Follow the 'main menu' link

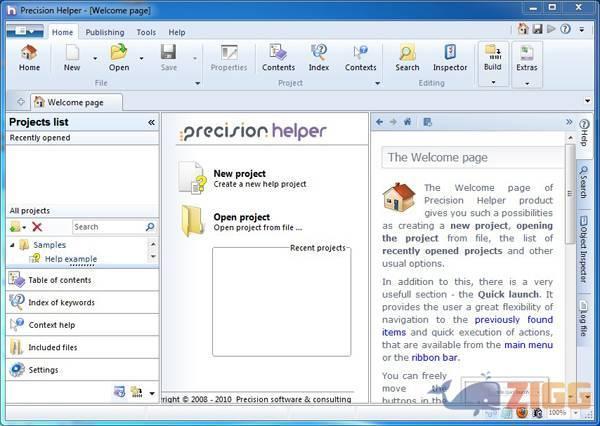tap(528, 345)
